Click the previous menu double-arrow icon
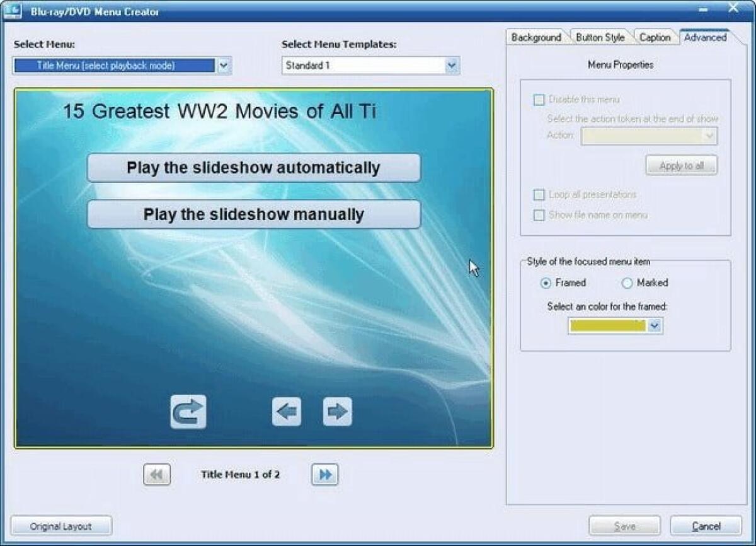 point(156,474)
